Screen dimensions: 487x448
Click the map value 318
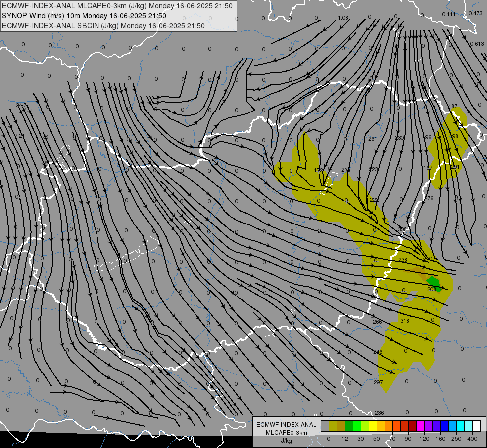[405, 321]
